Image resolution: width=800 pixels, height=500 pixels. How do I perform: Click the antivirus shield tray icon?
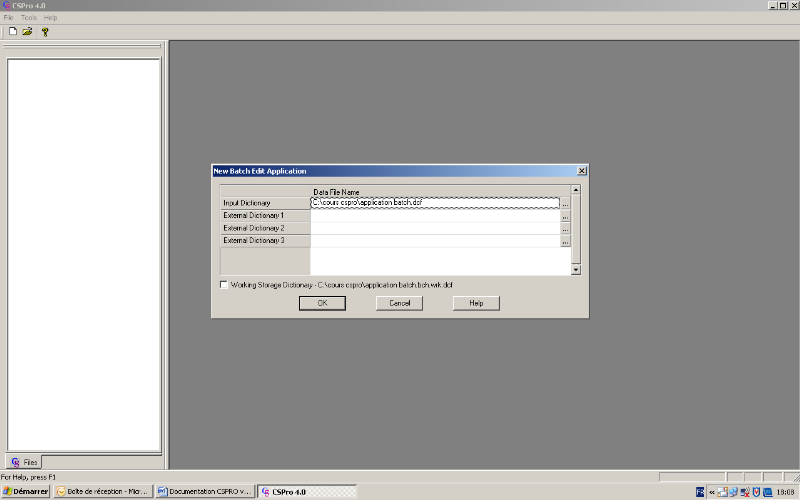(x=756, y=492)
